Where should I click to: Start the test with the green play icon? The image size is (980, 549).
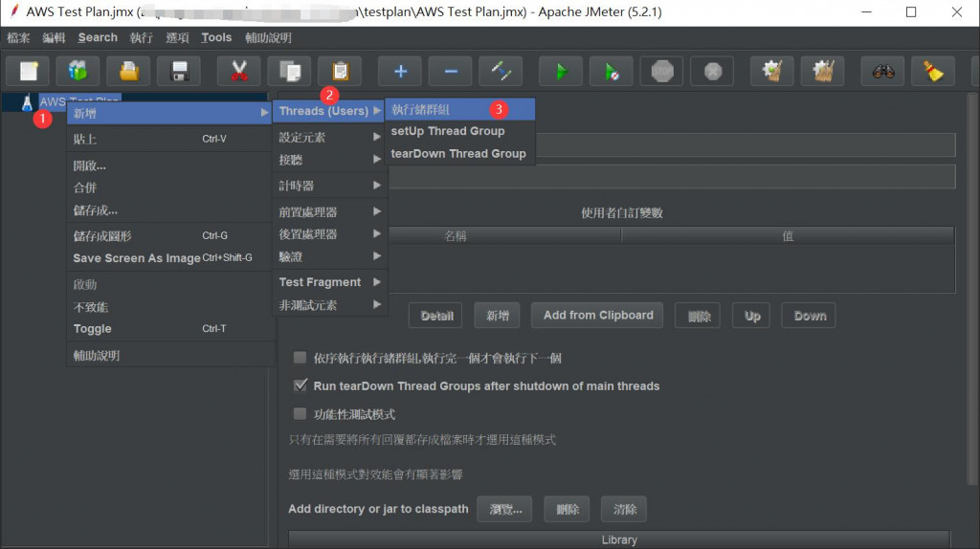[x=561, y=71]
